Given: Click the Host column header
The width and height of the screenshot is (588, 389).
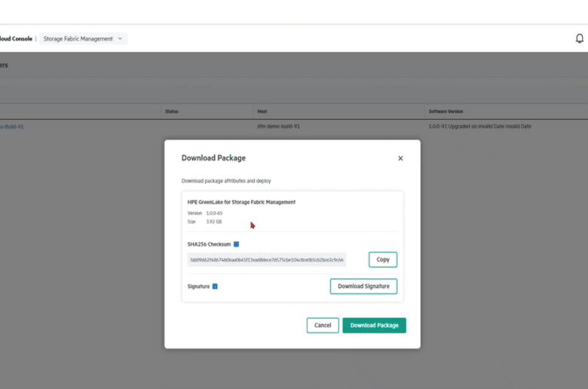Looking at the screenshot, I should [x=262, y=112].
